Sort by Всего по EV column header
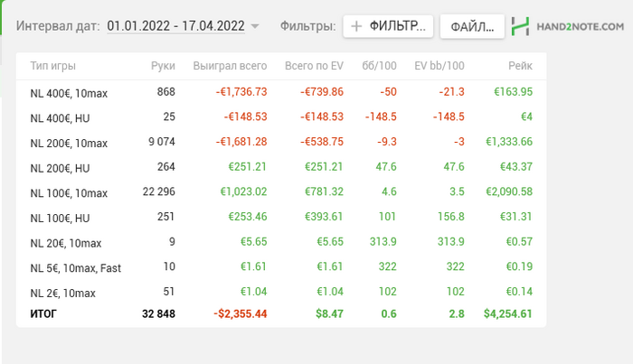Viewport: 633px width, 364px height. 313,66
